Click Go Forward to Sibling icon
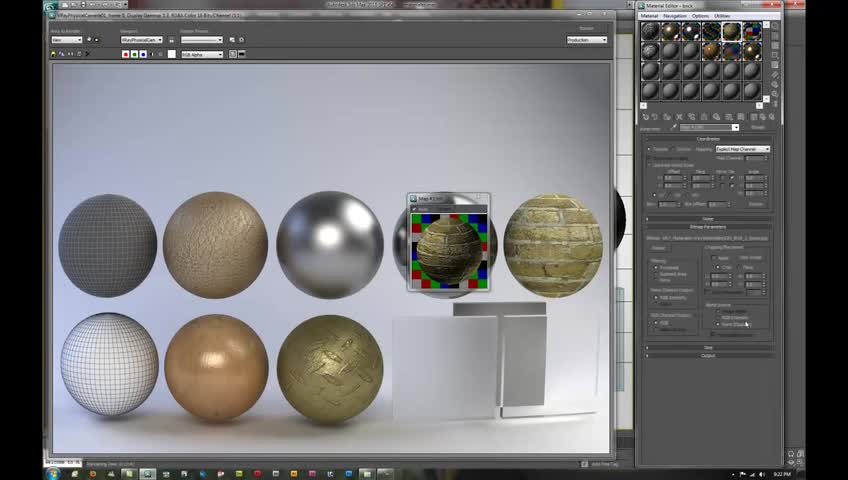This screenshot has width=848, height=480. click(772, 117)
